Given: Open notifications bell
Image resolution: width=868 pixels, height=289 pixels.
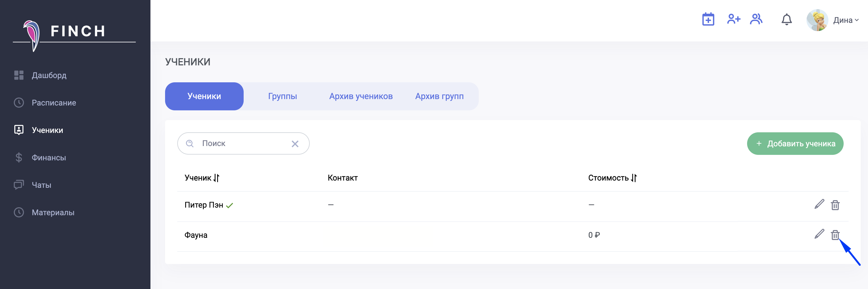Looking at the screenshot, I should coord(786,20).
